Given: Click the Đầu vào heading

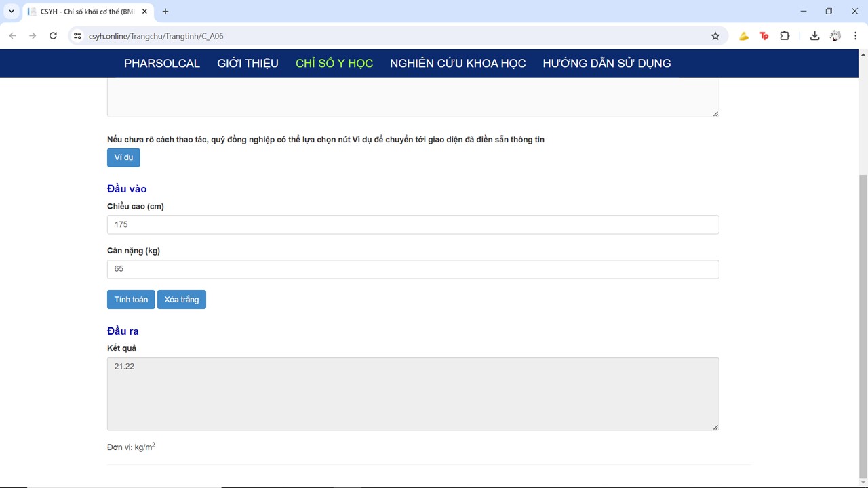Looking at the screenshot, I should (127, 189).
